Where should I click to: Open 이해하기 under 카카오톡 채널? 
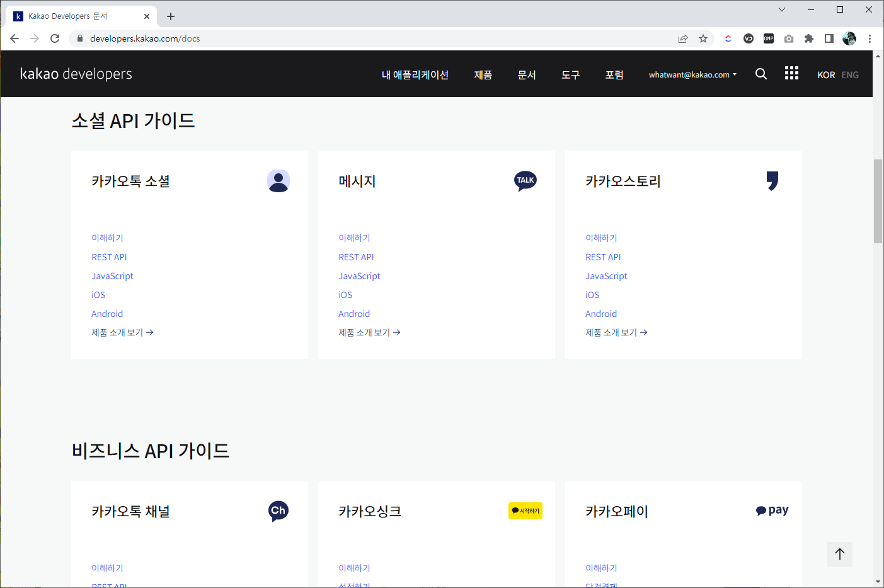(107, 568)
